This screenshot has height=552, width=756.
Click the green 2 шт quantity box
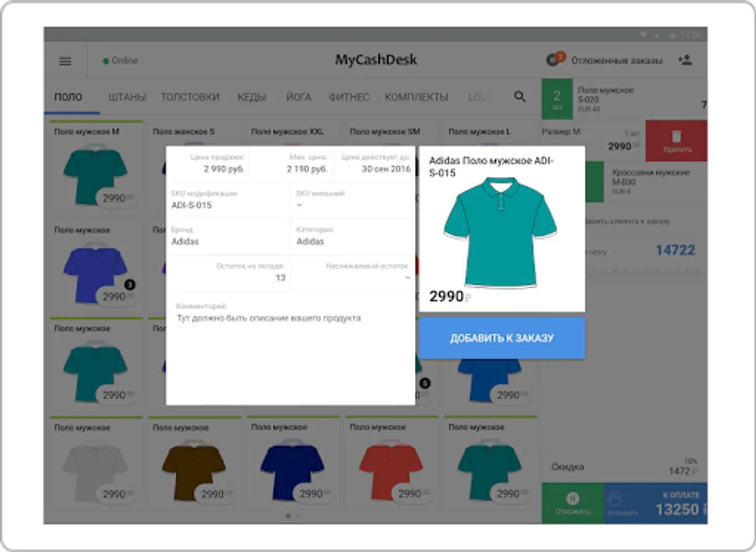tap(557, 99)
